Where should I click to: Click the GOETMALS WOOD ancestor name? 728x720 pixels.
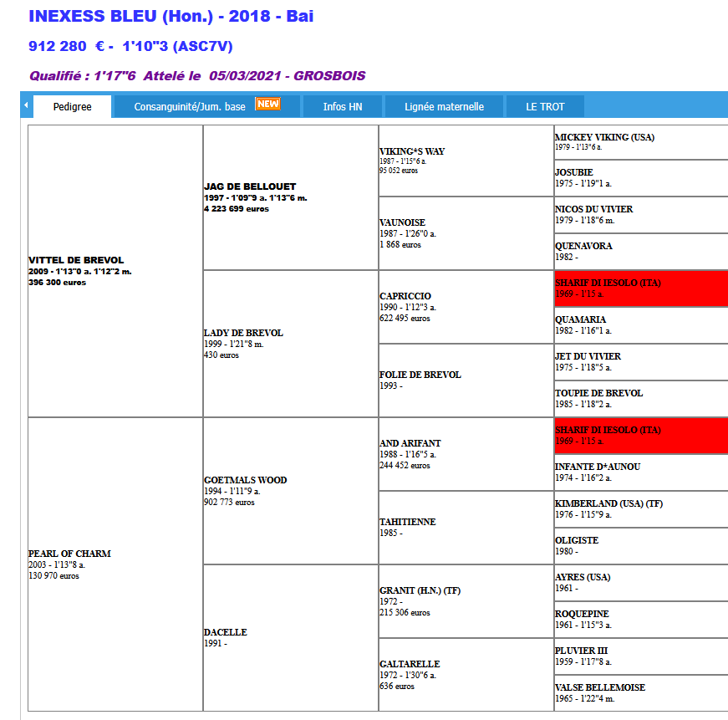coord(245,480)
